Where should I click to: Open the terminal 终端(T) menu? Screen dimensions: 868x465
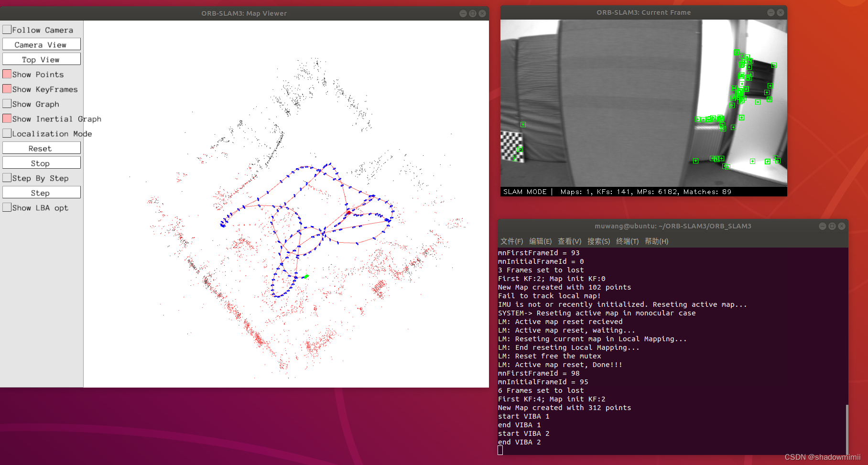coord(627,241)
